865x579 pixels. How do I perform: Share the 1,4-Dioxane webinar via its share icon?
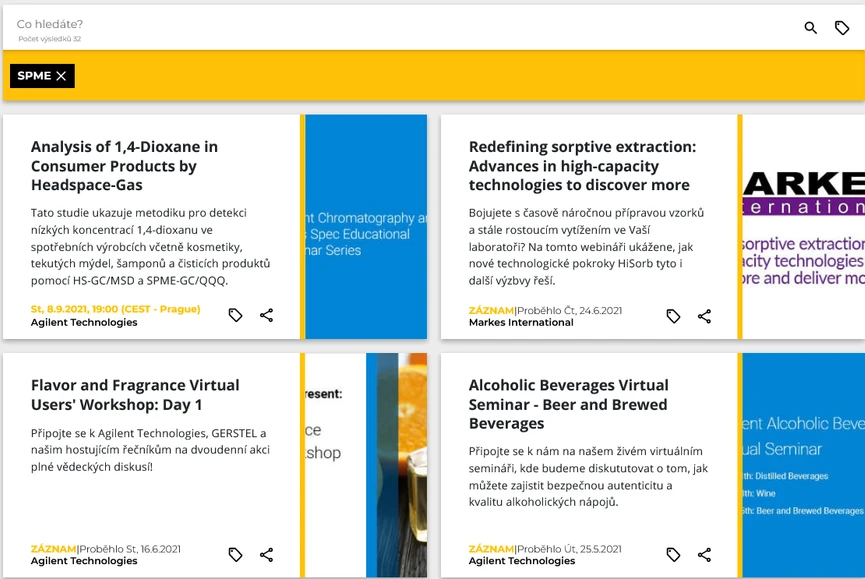[x=267, y=315]
